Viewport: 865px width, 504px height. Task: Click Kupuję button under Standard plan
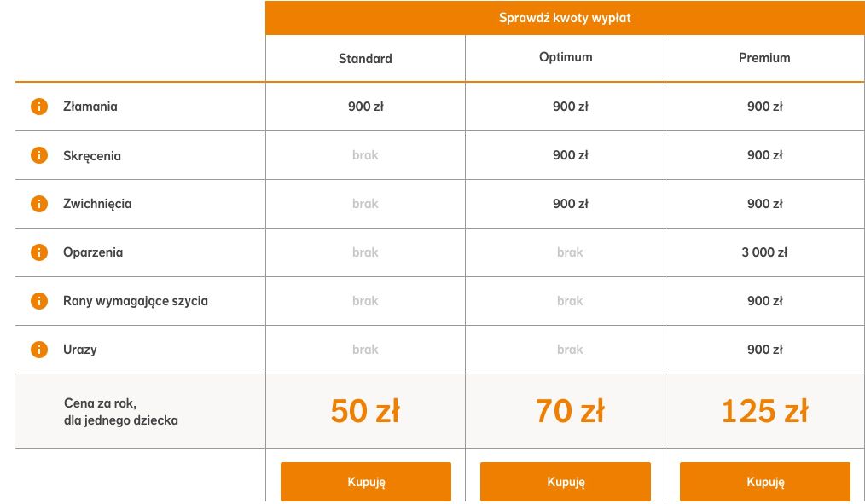pos(366,482)
